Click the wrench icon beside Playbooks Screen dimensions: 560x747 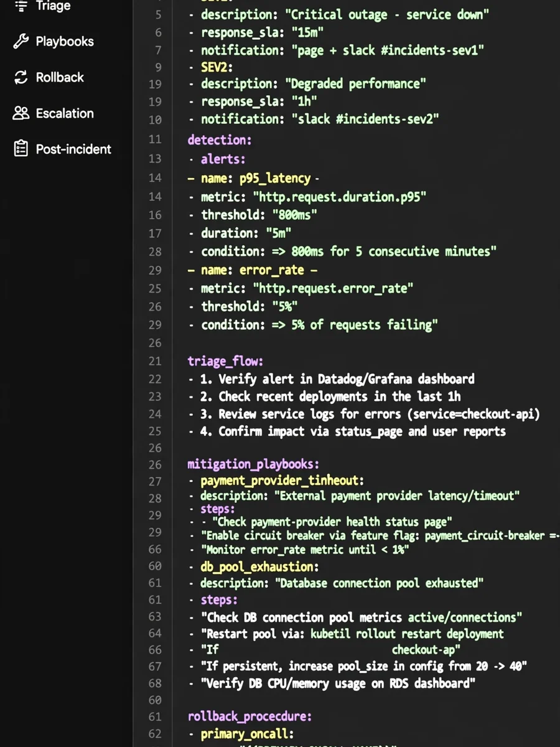tap(21, 42)
